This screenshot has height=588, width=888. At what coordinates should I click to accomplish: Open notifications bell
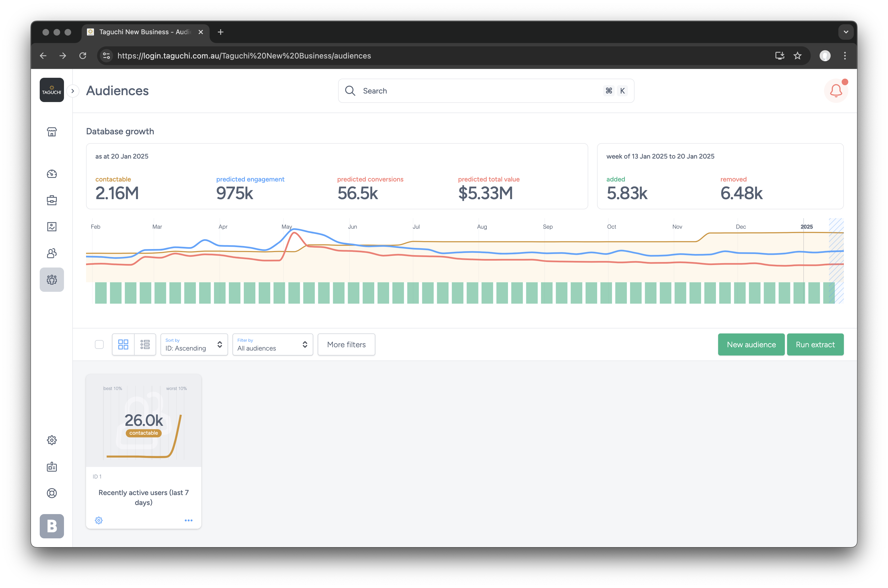pyautogui.click(x=836, y=90)
